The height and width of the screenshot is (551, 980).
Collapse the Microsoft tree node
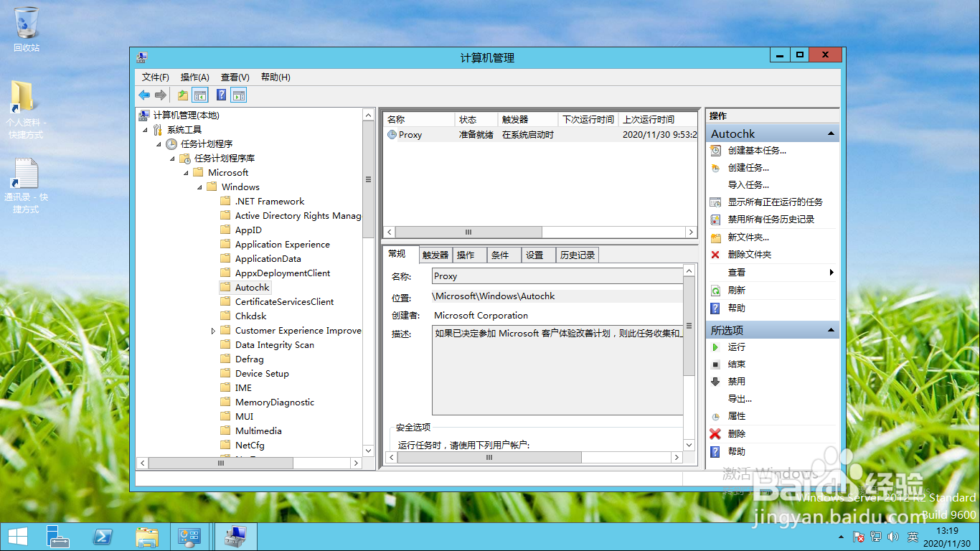(186, 173)
